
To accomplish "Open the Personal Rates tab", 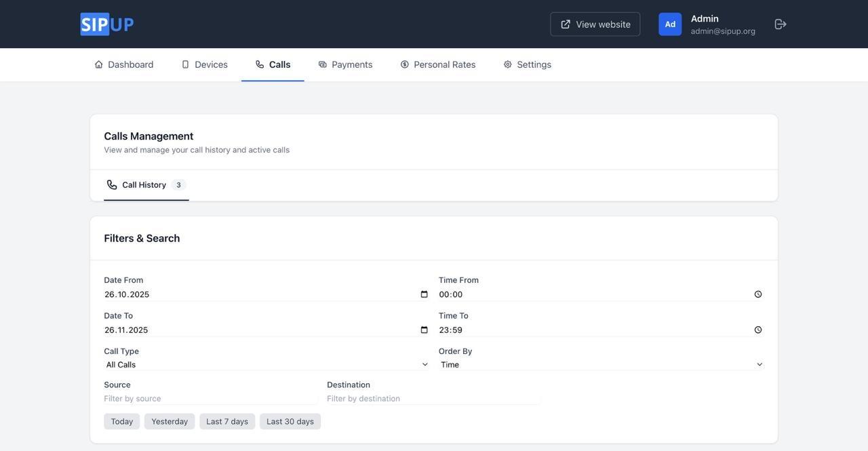I will 437,64.
